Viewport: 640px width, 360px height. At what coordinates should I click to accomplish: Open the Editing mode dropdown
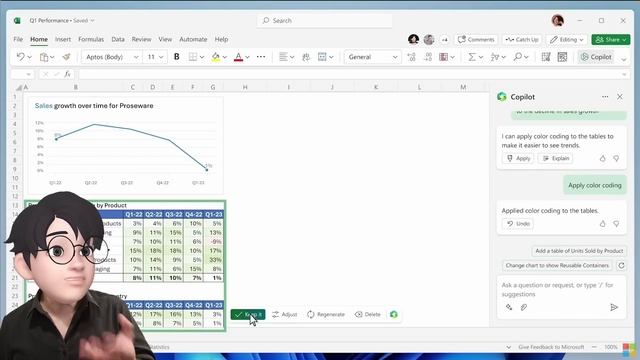567,40
